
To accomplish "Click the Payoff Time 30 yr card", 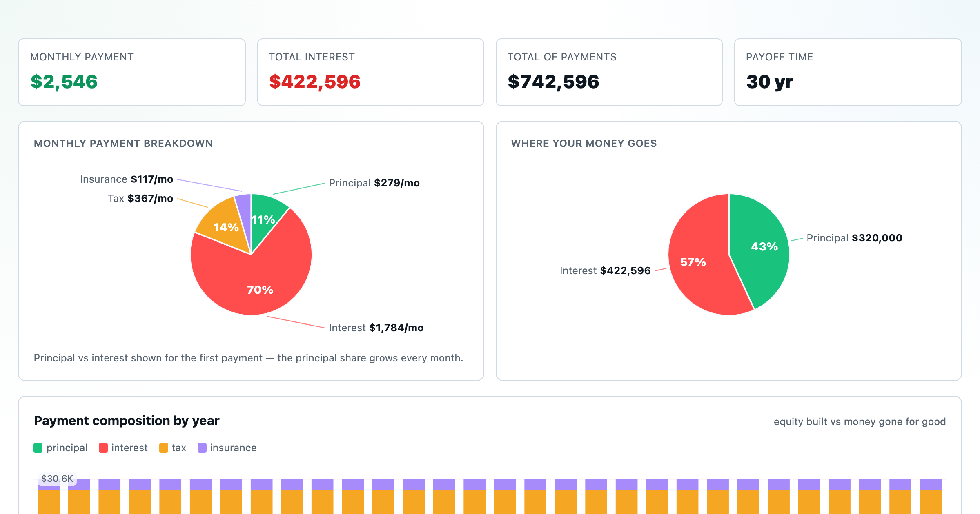I will tap(848, 72).
